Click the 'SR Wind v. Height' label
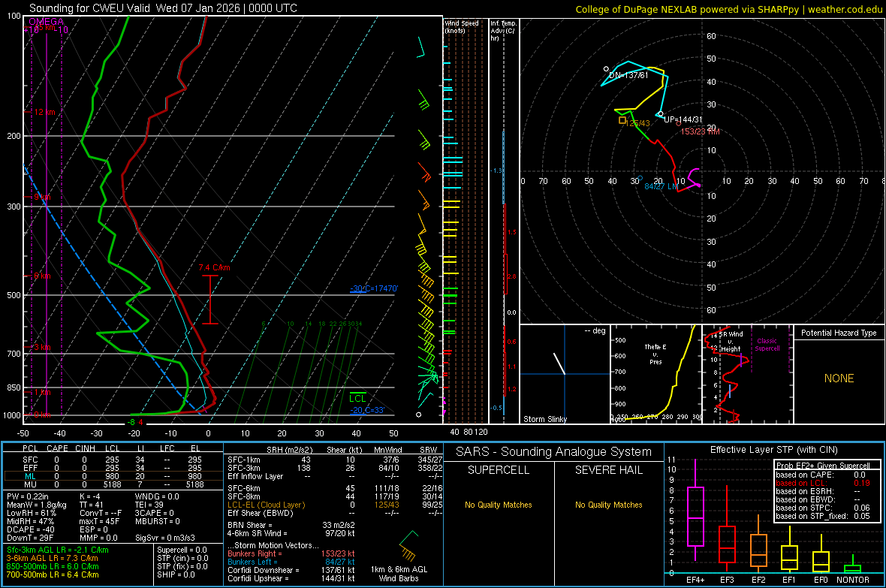The height and width of the screenshot is (588, 886). click(731, 342)
